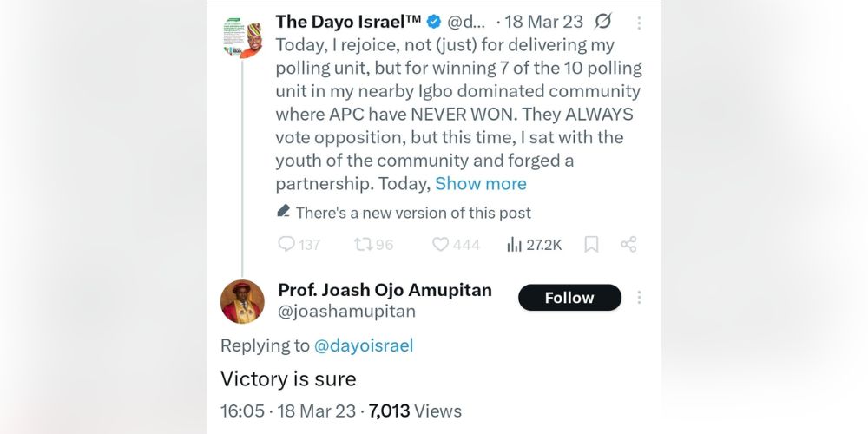The width and height of the screenshot is (868, 434).
Task: Repost the Dayo Israel post
Action: click(x=363, y=245)
